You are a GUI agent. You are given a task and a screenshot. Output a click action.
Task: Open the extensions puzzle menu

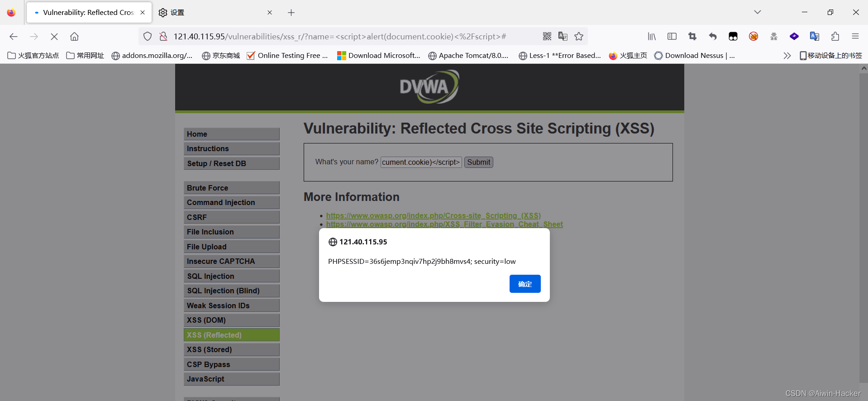(x=835, y=36)
